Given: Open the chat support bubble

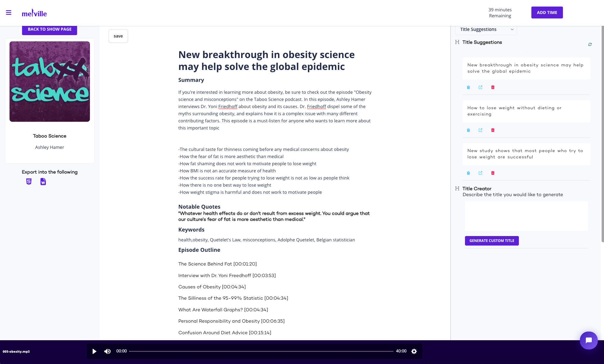Looking at the screenshot, I should [589, 340].
